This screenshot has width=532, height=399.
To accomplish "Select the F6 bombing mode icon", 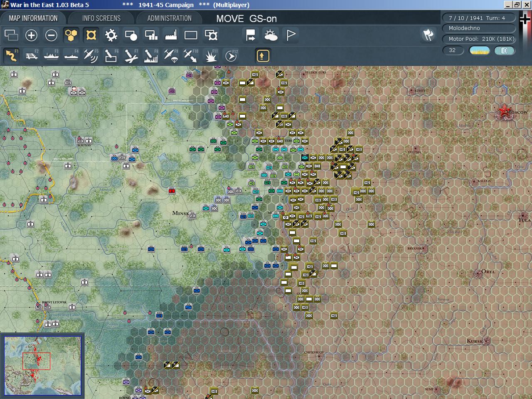I will coord(111,55).
